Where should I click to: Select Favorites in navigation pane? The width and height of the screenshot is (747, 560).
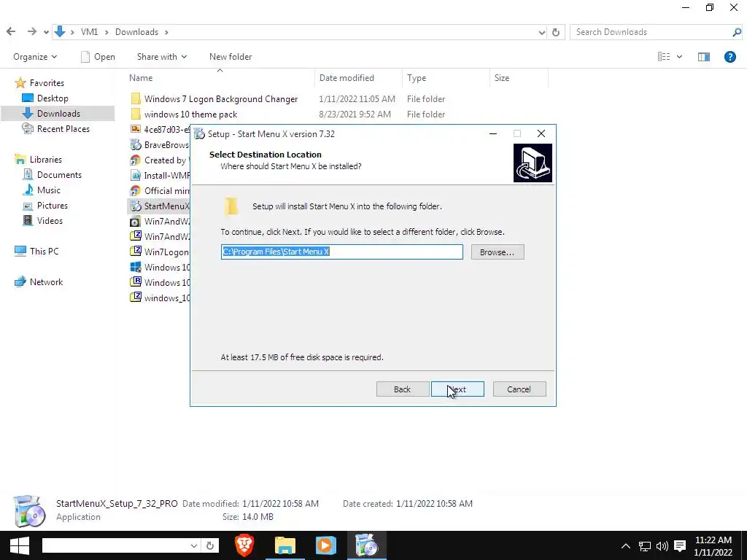point(47,83)
